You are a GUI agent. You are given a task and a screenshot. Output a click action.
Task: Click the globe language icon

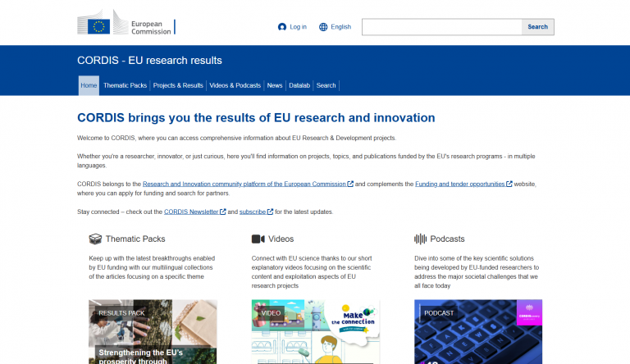click(323, 27)
